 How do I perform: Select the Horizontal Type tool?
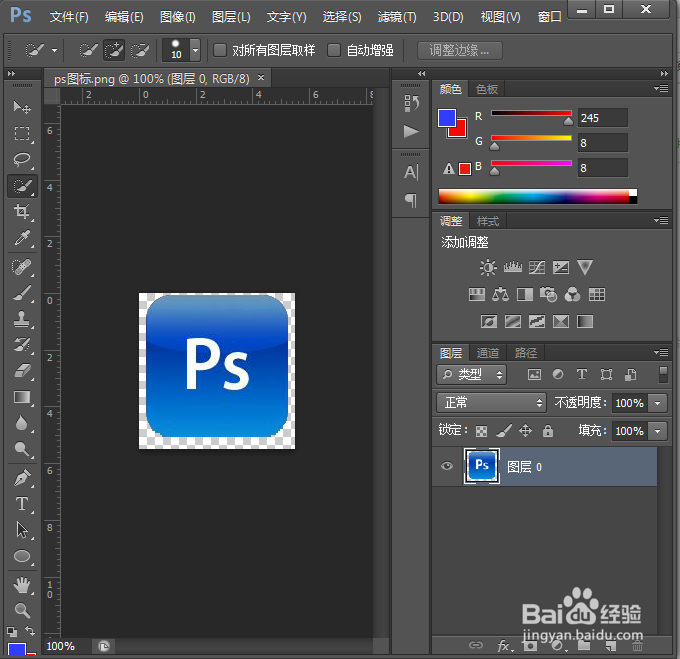[x=22, y=504]
